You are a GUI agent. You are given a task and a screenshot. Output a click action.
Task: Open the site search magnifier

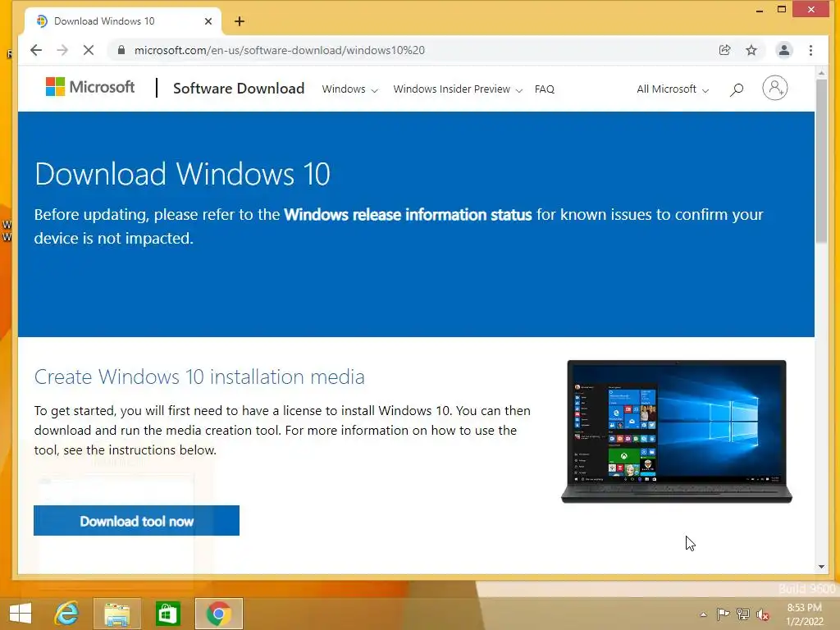tap(737, 89)
